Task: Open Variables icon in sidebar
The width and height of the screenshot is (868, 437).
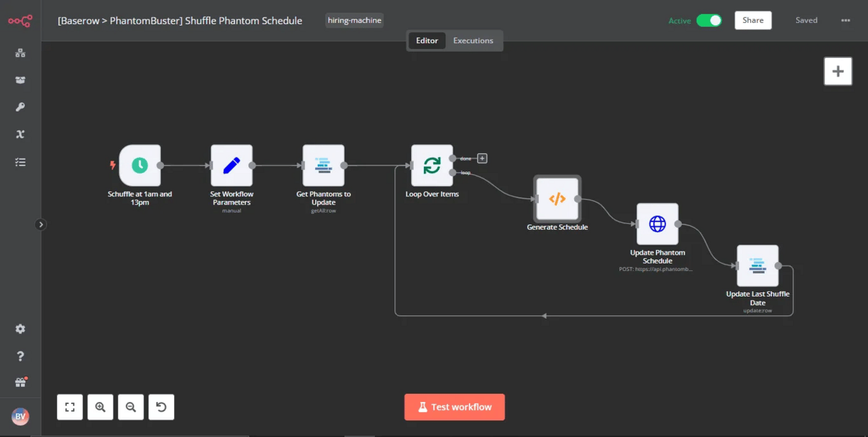Action: [20, 134]
